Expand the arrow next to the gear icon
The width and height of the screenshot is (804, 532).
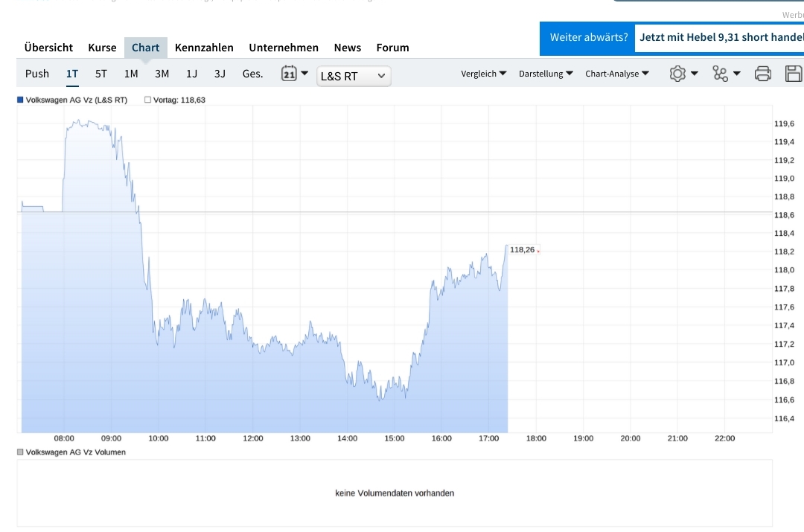point(695,74)
